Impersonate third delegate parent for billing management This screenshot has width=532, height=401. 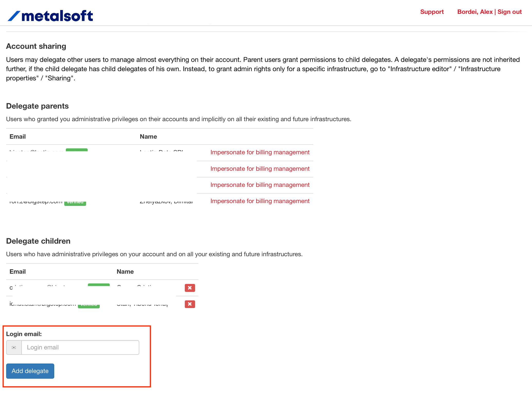[x=260, y=185]
